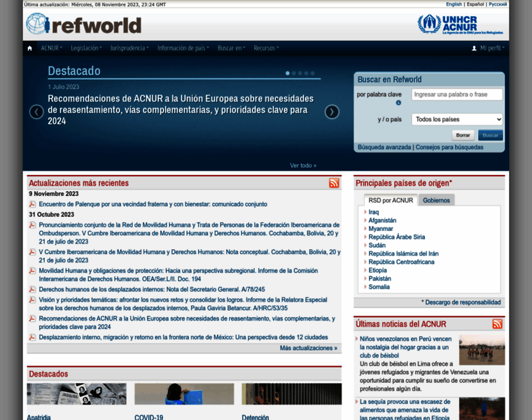Open the Refworld logo link
Screen dimensions: 532x420
[x=84, y=24]
